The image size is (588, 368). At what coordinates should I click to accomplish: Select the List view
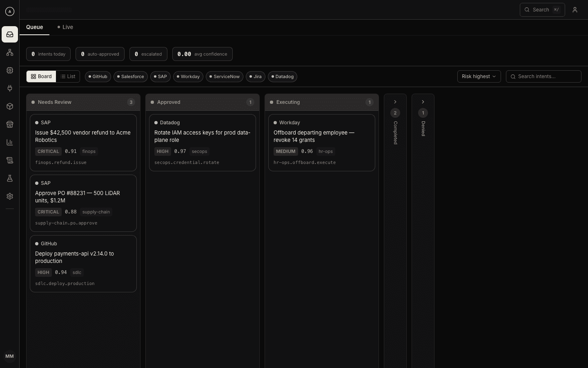[68, 76]
